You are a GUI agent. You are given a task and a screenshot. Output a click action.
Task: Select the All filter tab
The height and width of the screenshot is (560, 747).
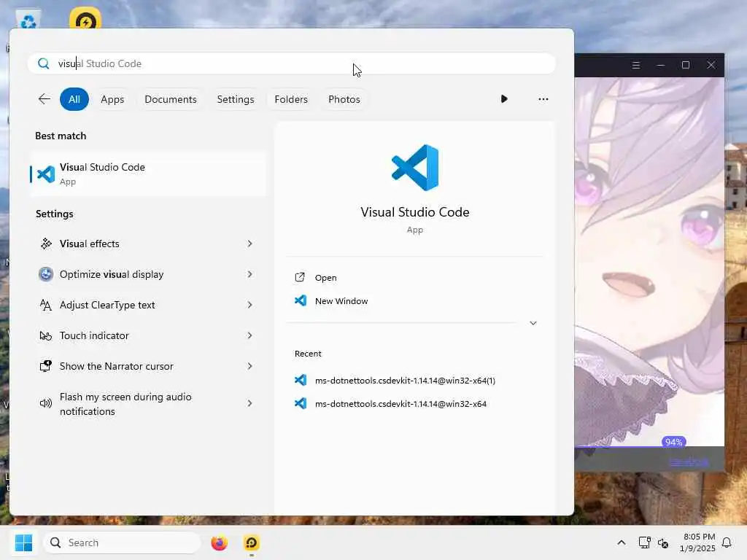pyautogui.click(x=74, y=99)
